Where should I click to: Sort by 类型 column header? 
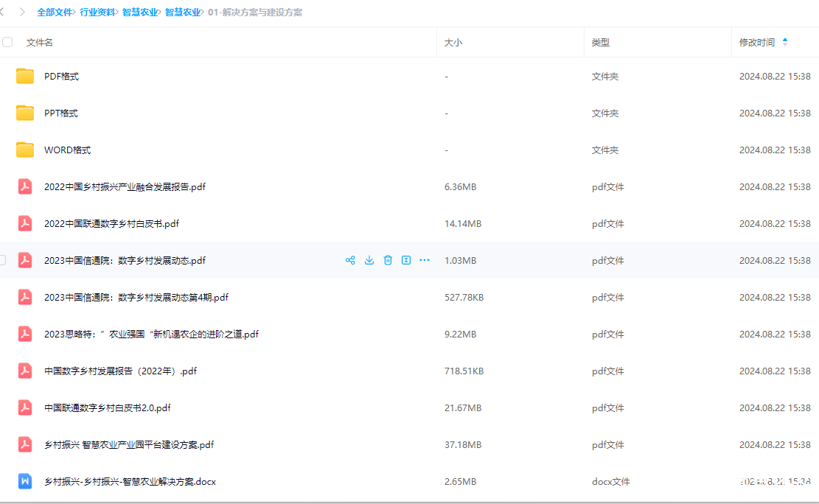(600, 42)
